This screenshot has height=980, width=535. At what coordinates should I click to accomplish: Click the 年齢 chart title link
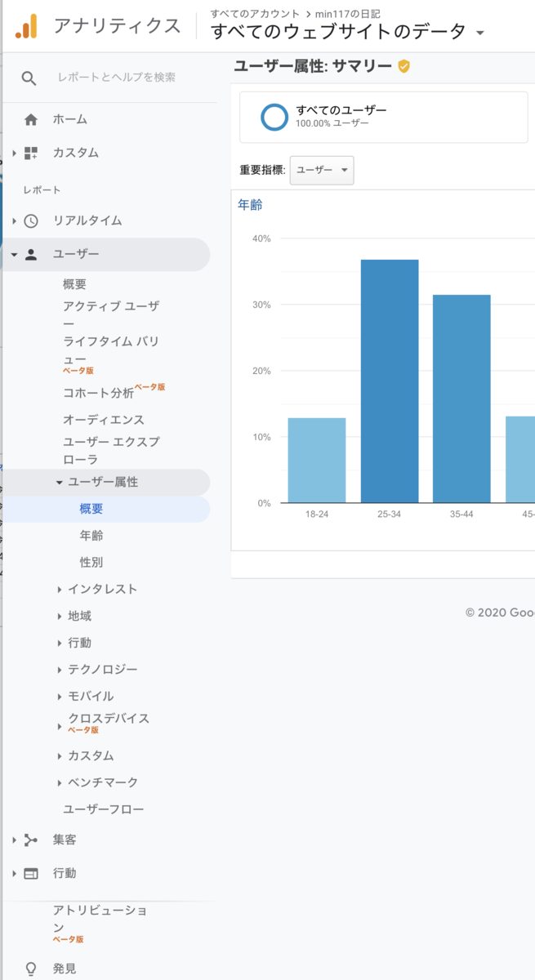pos(250,205)
